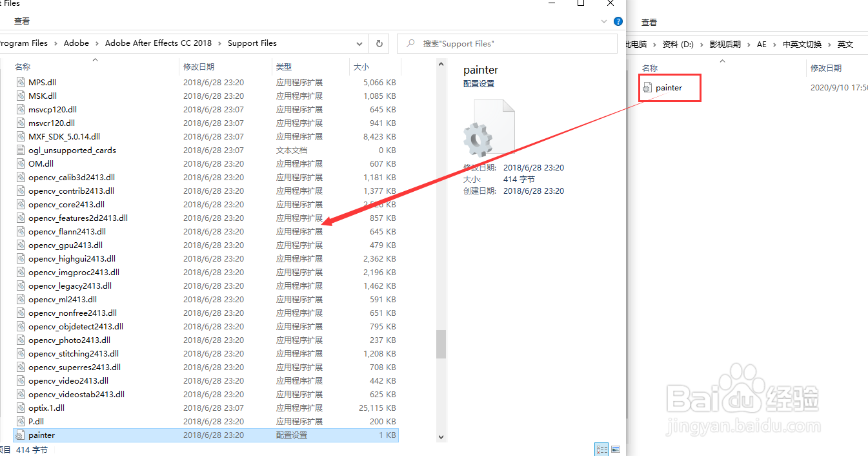Click the 配置设置 type in the painter row

point(292,435)
